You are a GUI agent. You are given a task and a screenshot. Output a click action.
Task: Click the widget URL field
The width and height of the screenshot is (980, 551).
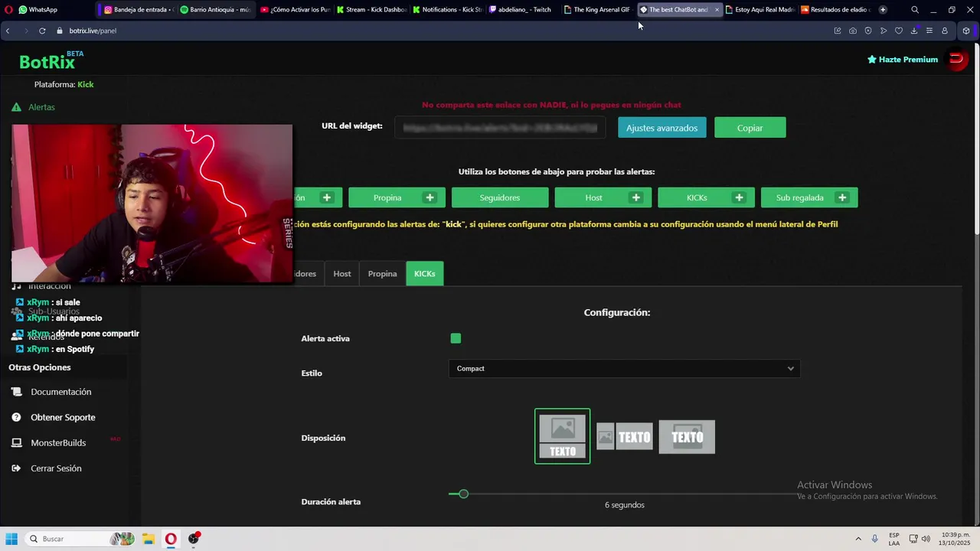coord(500,128)
